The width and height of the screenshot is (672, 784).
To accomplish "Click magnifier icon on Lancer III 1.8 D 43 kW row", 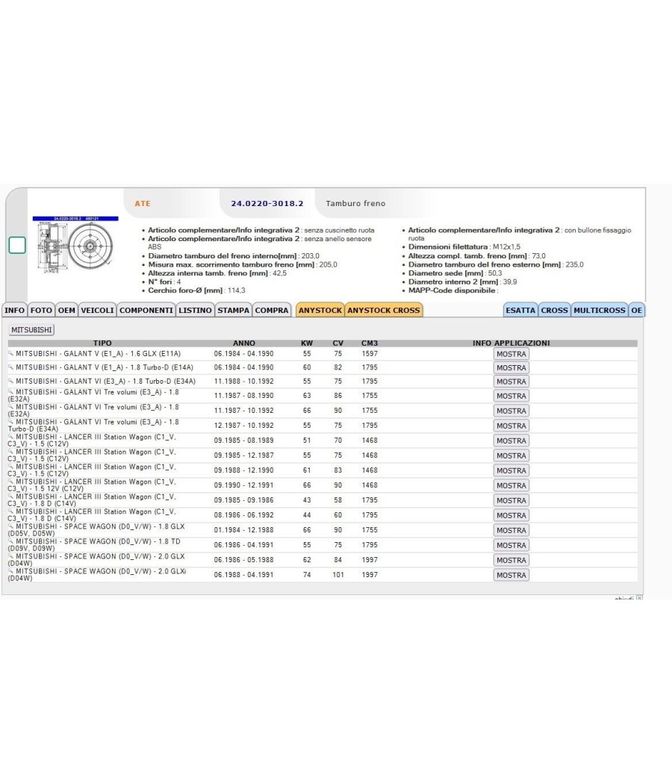I will point(10,497).
